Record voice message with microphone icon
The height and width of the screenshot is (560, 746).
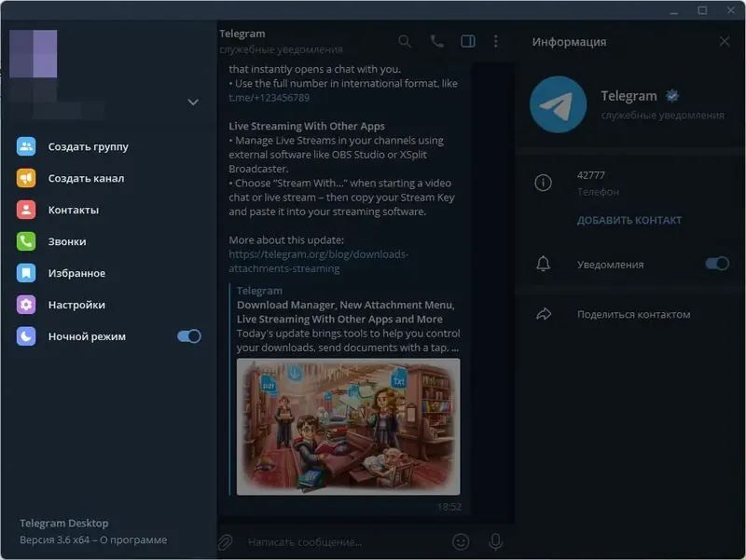[x=495, y=541]
